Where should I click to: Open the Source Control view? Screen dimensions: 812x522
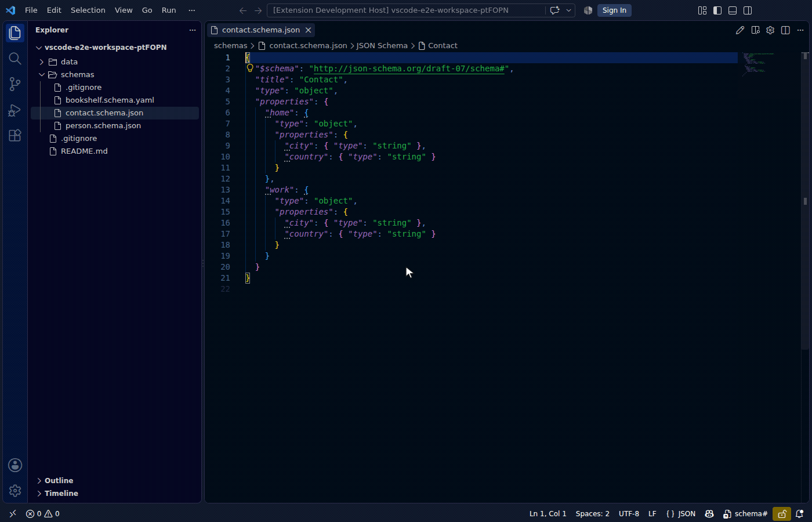(15, 84)
